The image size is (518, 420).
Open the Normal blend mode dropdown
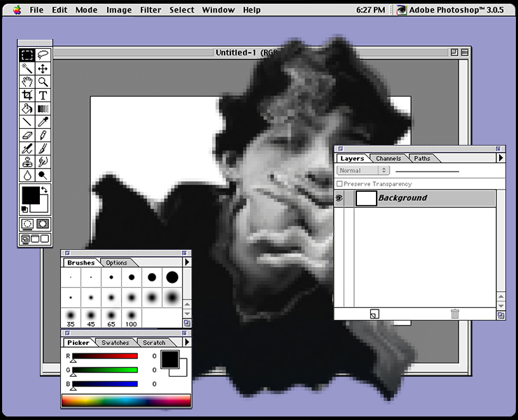363,170
